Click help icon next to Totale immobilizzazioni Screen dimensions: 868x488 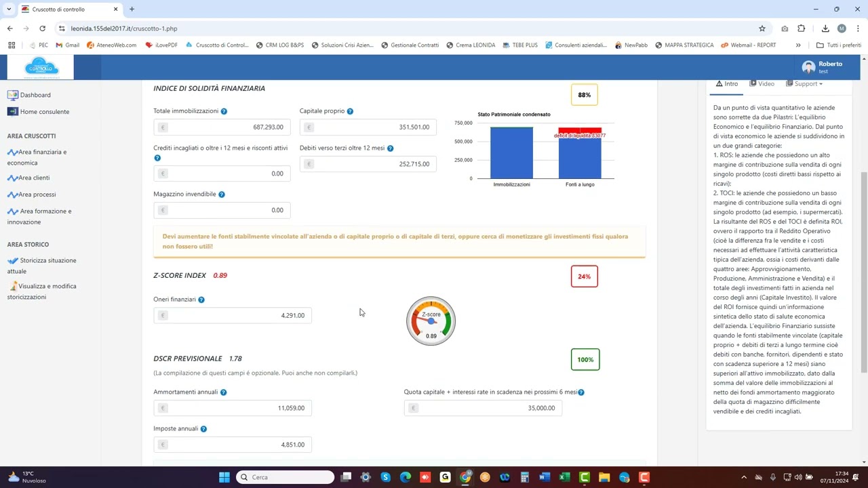[x=224, y=111]
